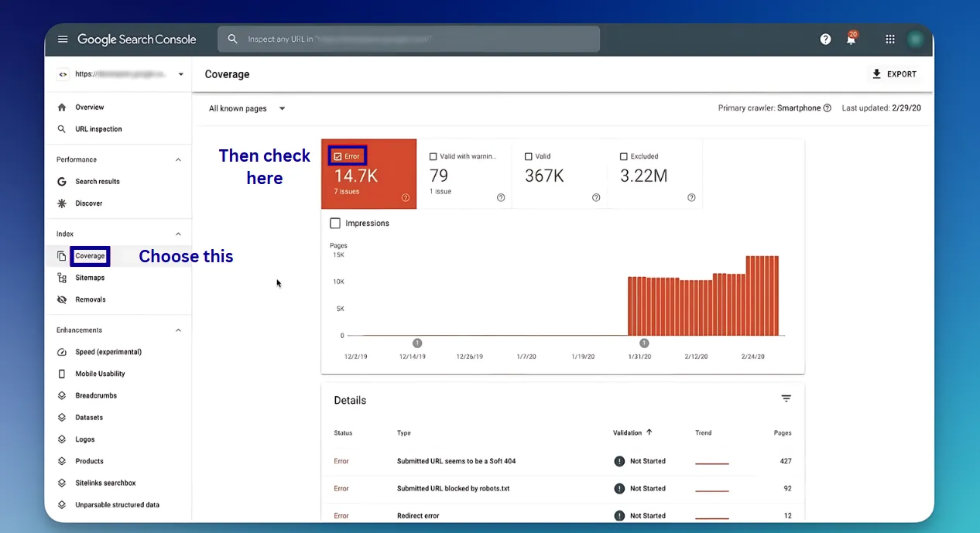Click the Unparsable structured data icon
The height and width of the screenshot is (533, 980).
(x=62, y=504)
